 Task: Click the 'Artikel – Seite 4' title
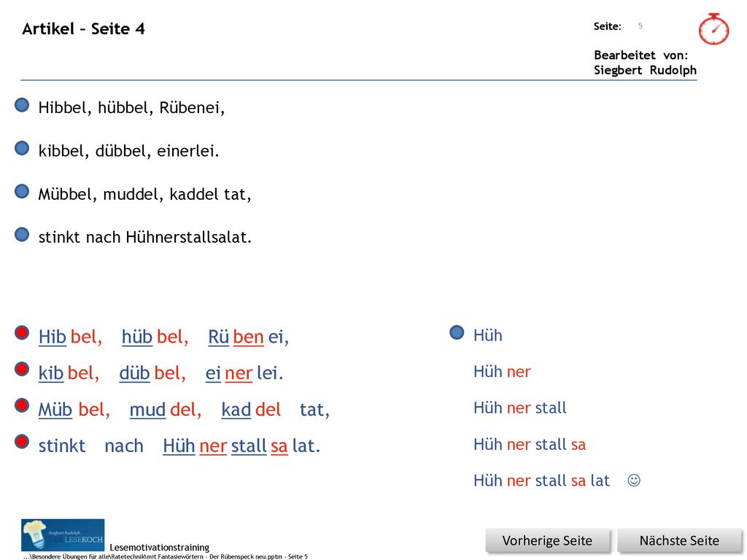[x=83, y=29]
